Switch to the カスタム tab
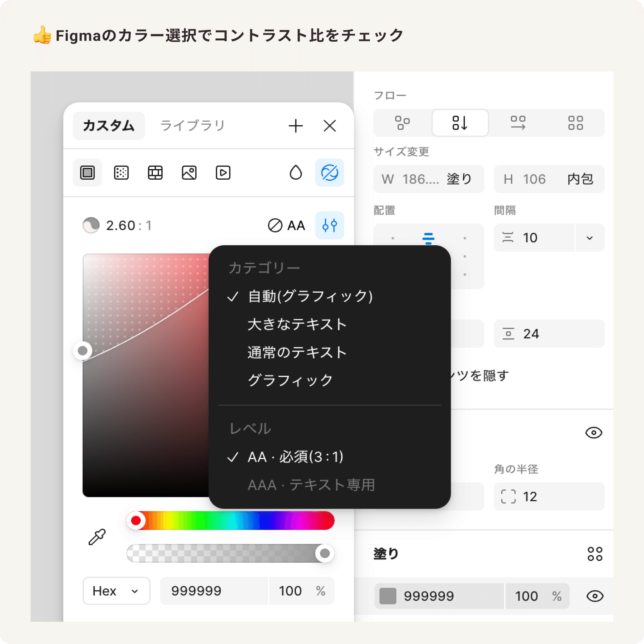The width and height of the screenshot is (644, 644). coord(109,126)
